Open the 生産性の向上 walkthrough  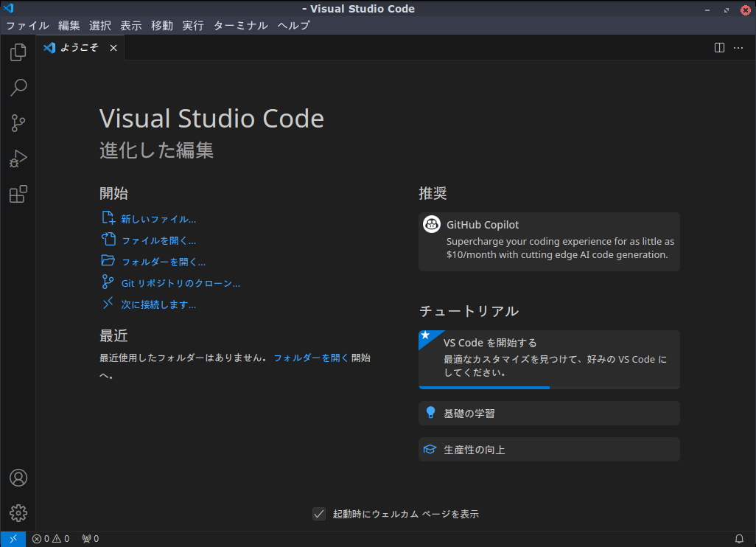[x=549, y=450]
